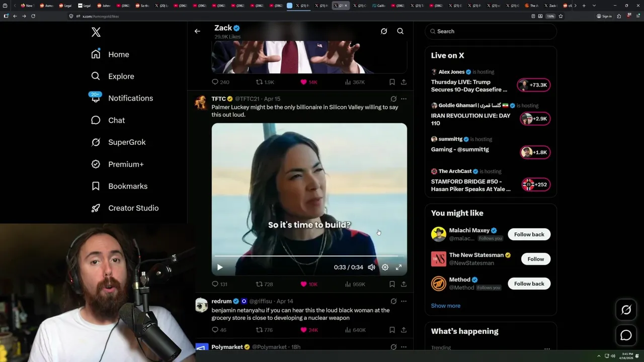Viewport: 644px width, 362px height.
Task: Reply to TFTC post with 131 comments
Action: (x=219, y=284)
